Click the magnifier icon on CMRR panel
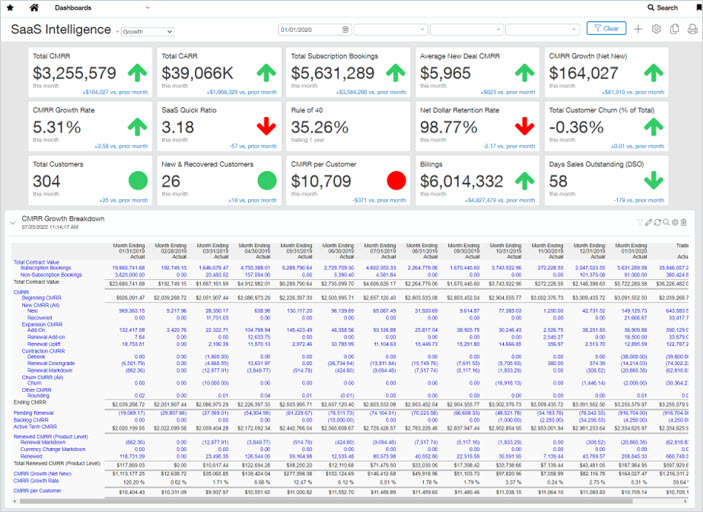The height and width of the screenshot is (512, 703). pos(666,222)
